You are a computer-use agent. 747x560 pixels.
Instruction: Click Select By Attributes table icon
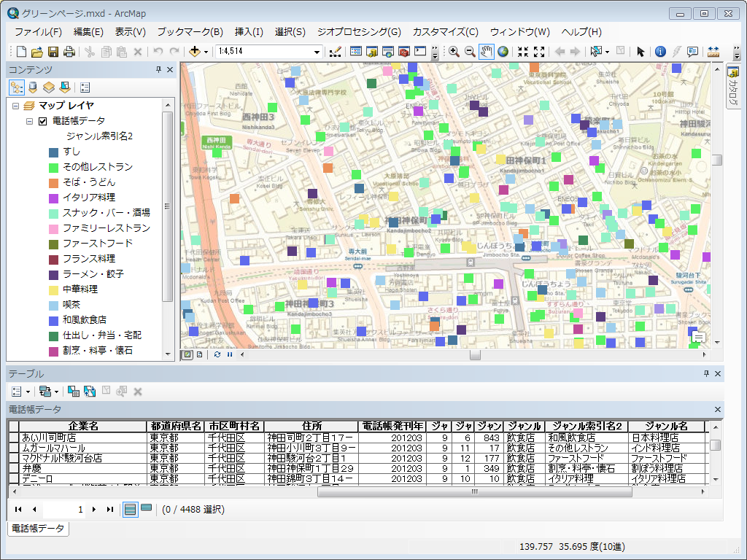74,392
